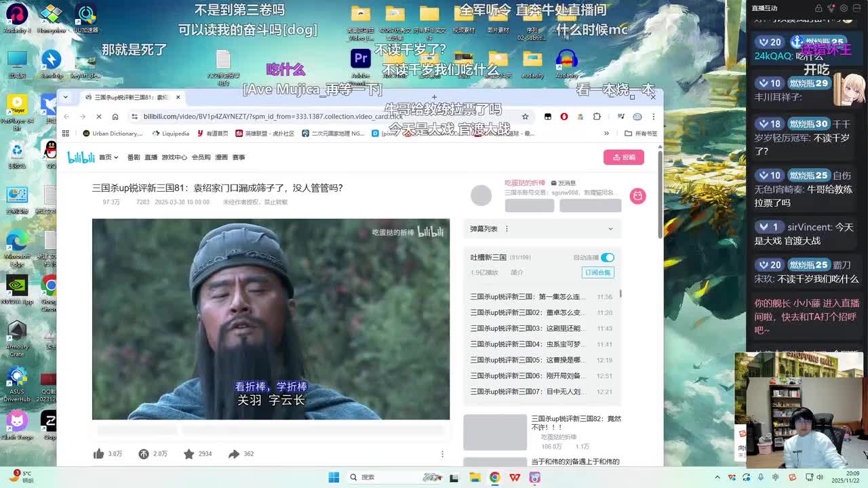868x488 pixels.
Task: Open 会员购 in the nav bar
Action: (x=201, y=157)
